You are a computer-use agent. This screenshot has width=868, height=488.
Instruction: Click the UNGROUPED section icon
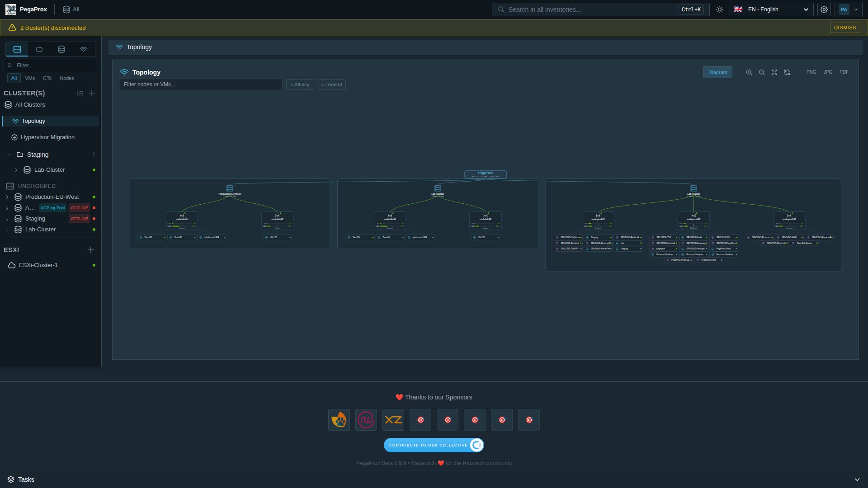(10, 186)
